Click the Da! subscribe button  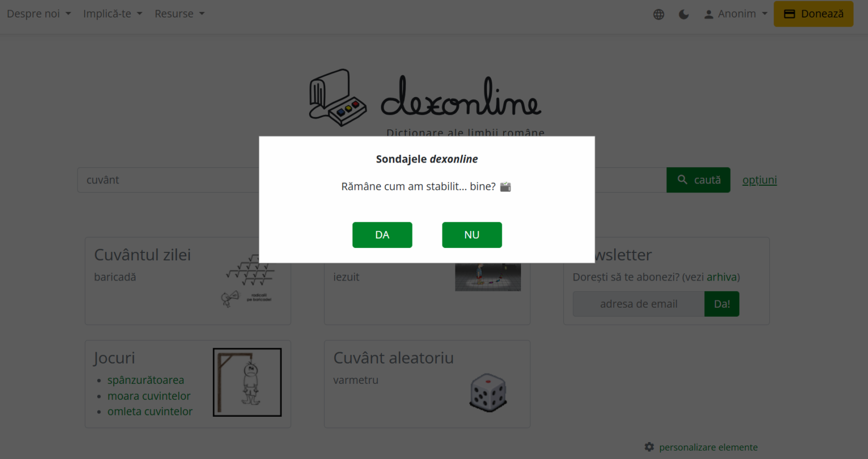(x=722, y=304)
